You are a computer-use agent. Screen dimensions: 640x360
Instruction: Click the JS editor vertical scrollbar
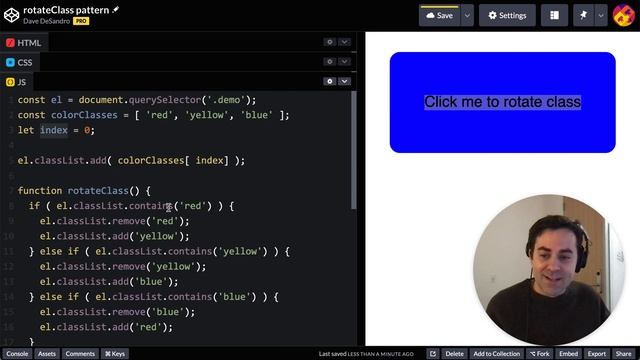tap(353, 150)
